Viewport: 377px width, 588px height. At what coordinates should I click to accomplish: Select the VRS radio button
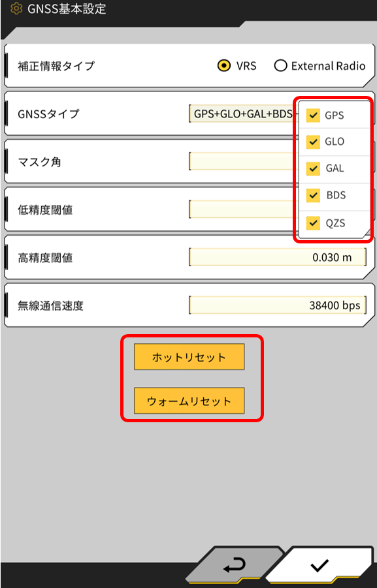click(224, 67)
